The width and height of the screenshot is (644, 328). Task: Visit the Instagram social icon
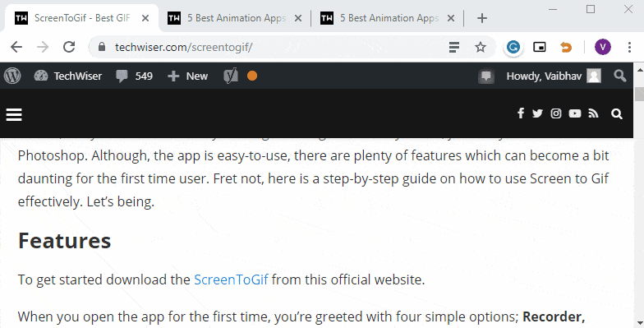pos(556,113)
